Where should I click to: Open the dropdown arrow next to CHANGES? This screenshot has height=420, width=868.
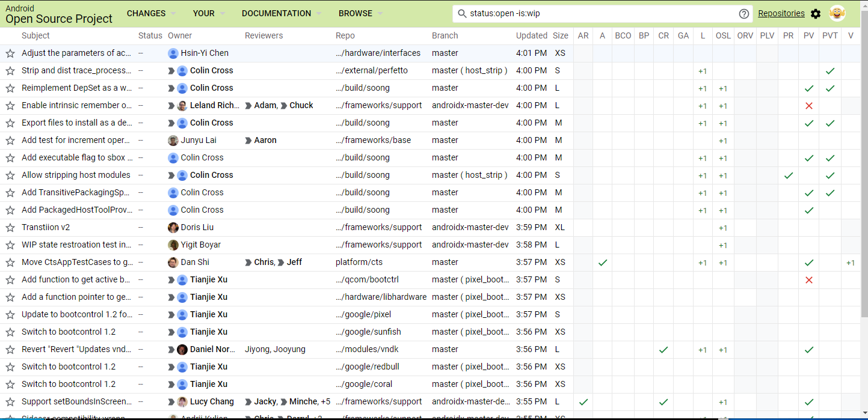pos(173,13)
